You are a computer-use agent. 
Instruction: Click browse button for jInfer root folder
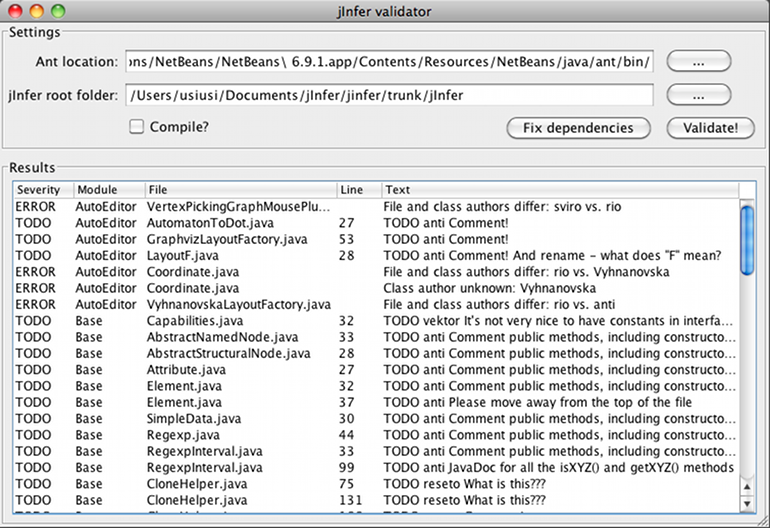click(x=699, y=96)
